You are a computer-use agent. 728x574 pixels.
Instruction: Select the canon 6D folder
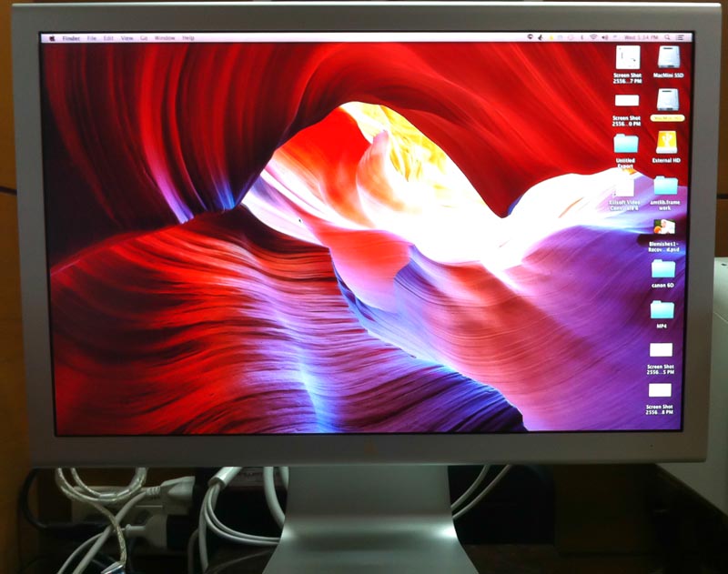[663, 269]
